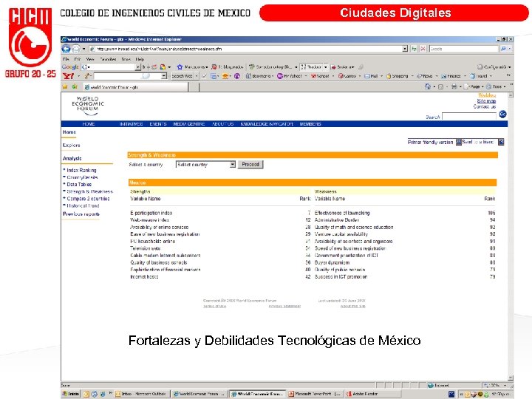Click HOME in the blue navigation bar

click(89, 124)
